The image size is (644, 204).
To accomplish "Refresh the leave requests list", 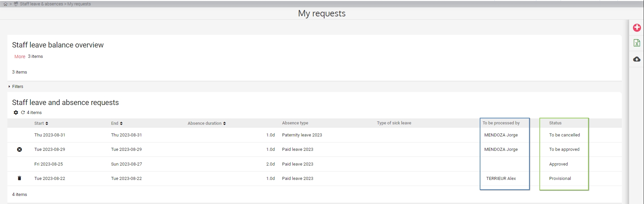I will pyautogui.click(x=23, y=113).
